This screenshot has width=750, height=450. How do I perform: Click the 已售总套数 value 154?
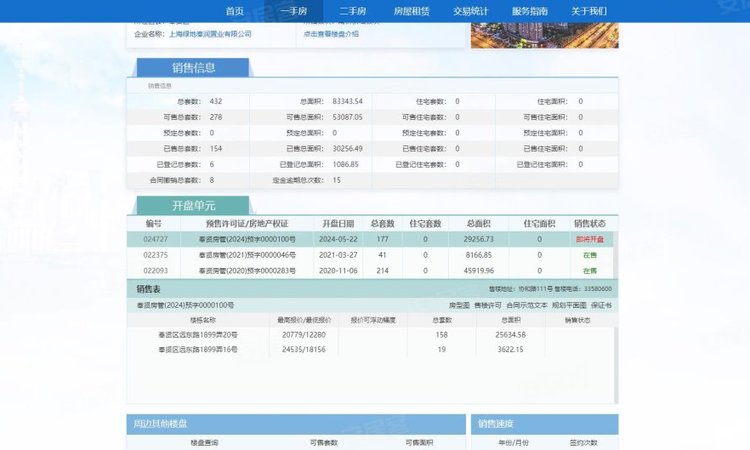pos(216,149)
